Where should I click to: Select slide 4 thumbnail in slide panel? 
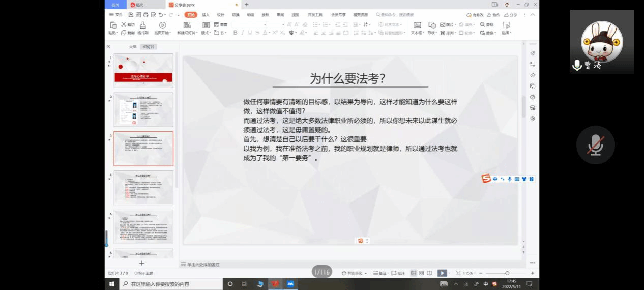coord(143,187)
